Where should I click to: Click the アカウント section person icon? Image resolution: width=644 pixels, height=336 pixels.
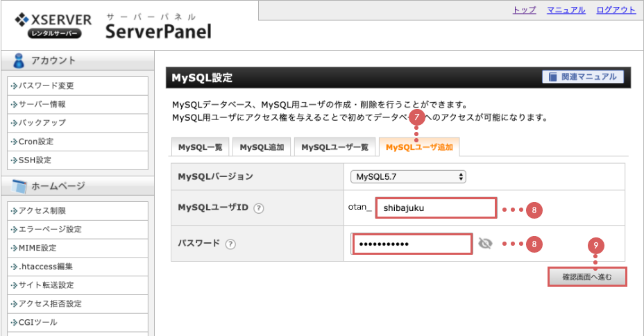click(19, 61)
